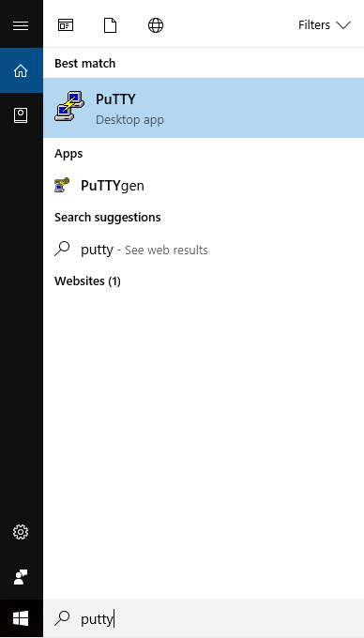Open the Cortana Notebook sidebar icon
Image resolution: width=364 pixels, height=638 pixels.
(21, 115)
